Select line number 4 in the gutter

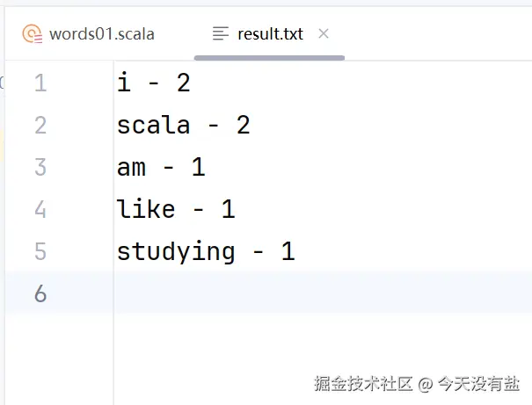[40, 209]
